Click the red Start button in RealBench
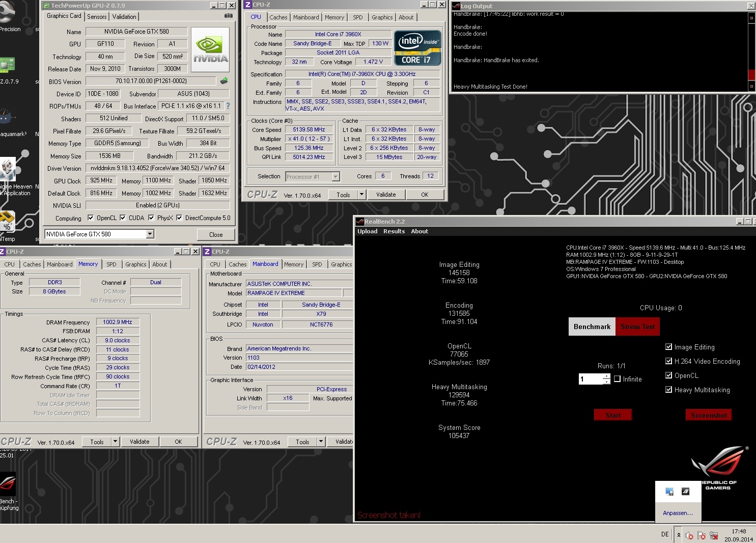The image size is (756, 543). (x=613, y=415)
